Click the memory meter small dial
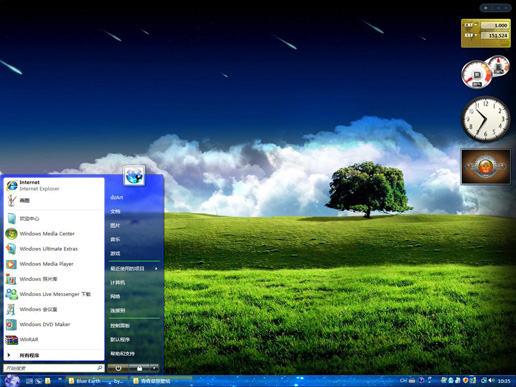Viewport: 516px width, 387px height. pos(498,66)
